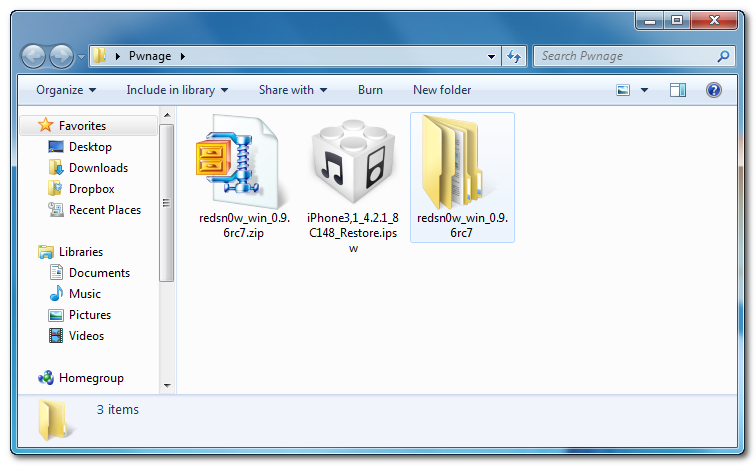Go back with the Back arrow button

tap(33, 56)
